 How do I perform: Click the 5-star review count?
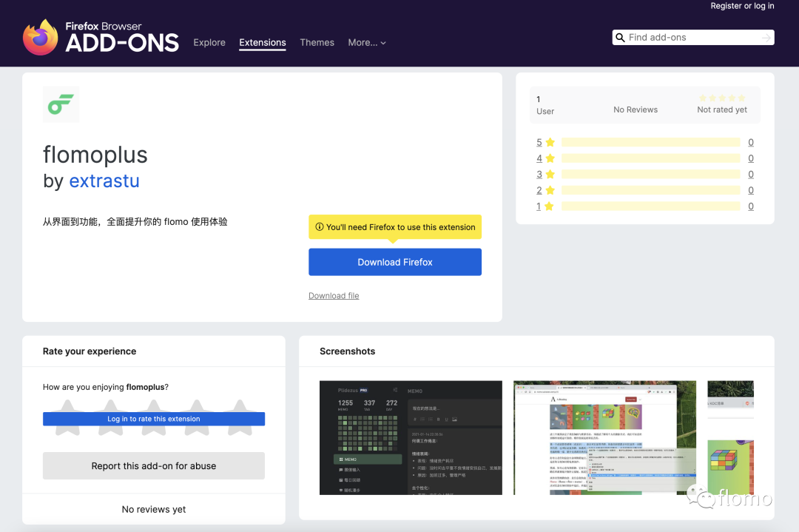pyautogui.click(x=751, y=142)
